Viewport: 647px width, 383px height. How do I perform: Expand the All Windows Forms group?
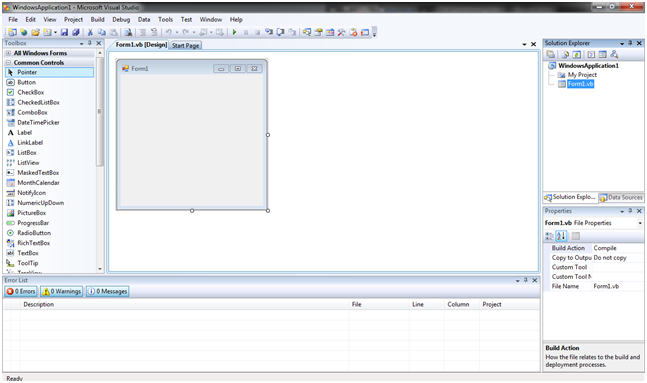tap(8, 53)
